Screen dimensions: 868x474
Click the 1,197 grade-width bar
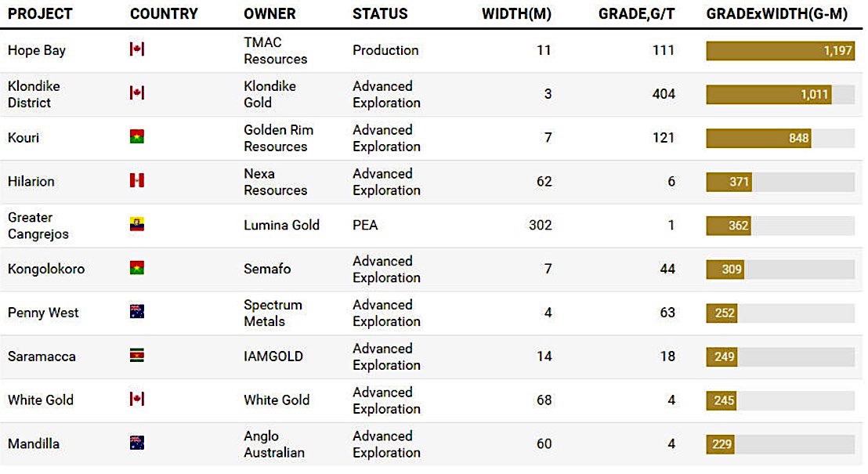pos(779,50)
